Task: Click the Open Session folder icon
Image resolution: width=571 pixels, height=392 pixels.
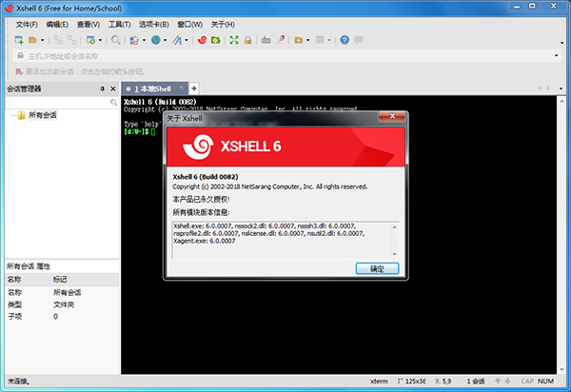Action: coord(32,40)
